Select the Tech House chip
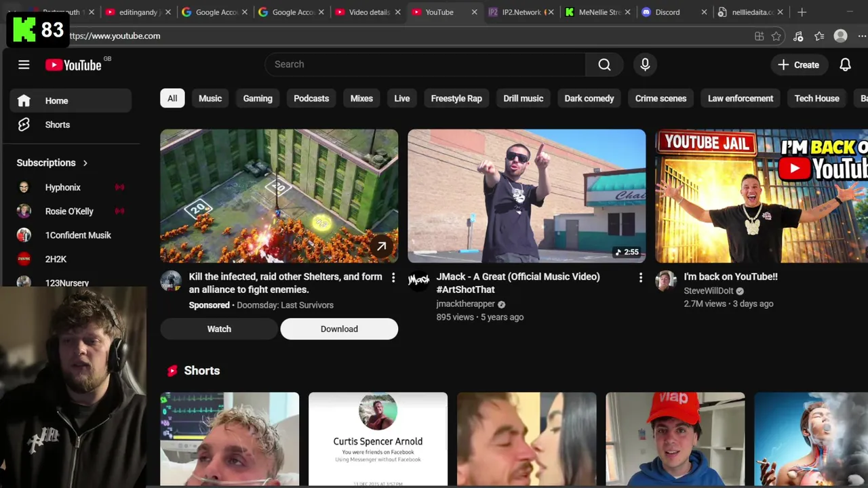 tap(816, 98)
